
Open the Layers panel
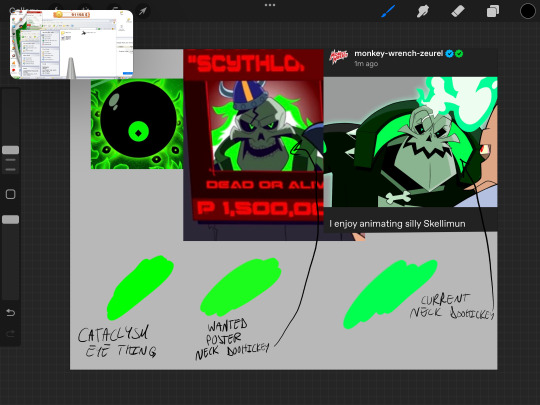tap(493, 11)
